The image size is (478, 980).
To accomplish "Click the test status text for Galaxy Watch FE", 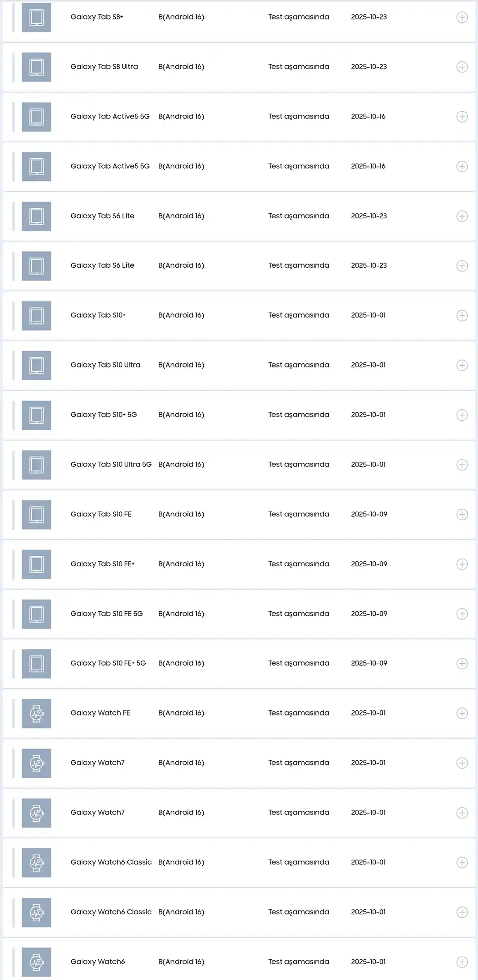I will click(x=298, y=713).
